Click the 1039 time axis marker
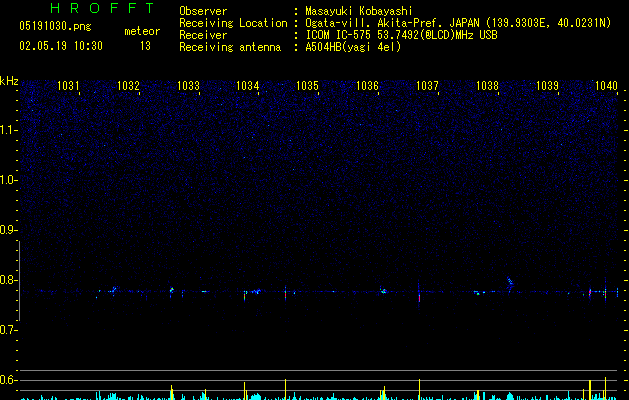This screenshot has height=400, width=629. (x=547, y=86)
